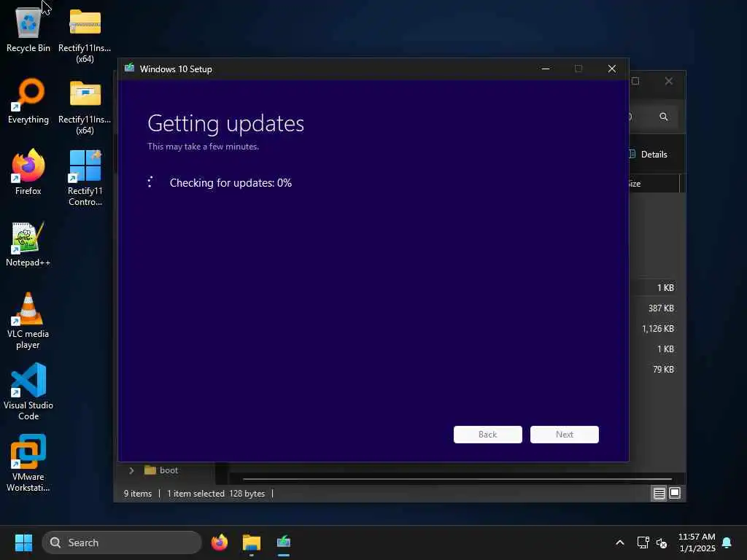Screen dimensions: 747x560
Task: Open Rectify11 Control Center shortcut
Action: click(x=85, y=177)
